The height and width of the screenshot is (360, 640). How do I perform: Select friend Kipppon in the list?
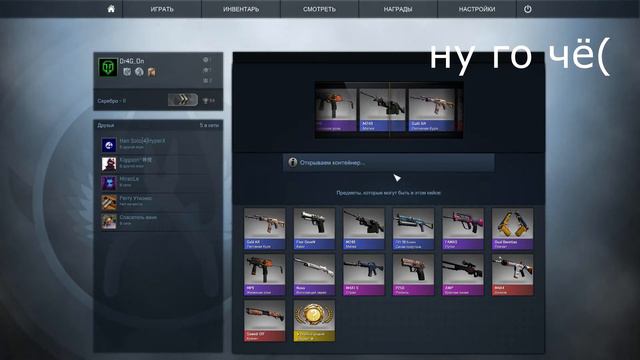click(x=159, y=164)
